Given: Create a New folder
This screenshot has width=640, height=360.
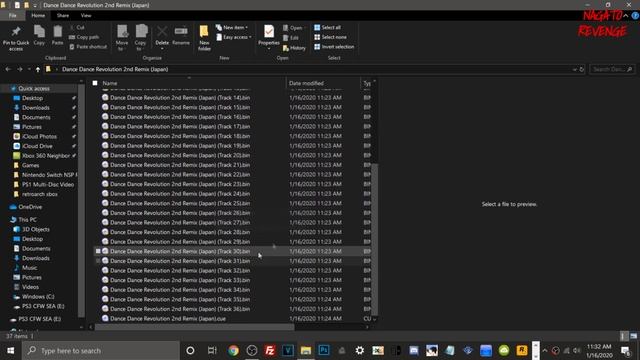Looking at the screenshot, I should click(204, 38).
